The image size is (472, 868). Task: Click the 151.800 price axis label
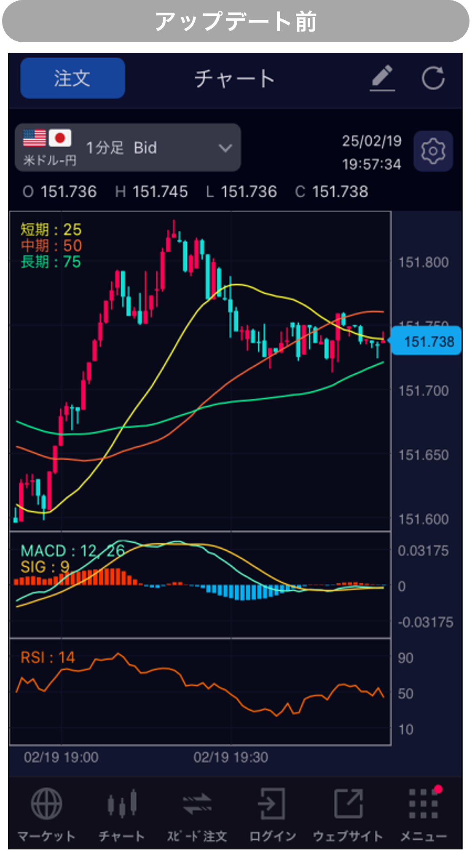424,262
